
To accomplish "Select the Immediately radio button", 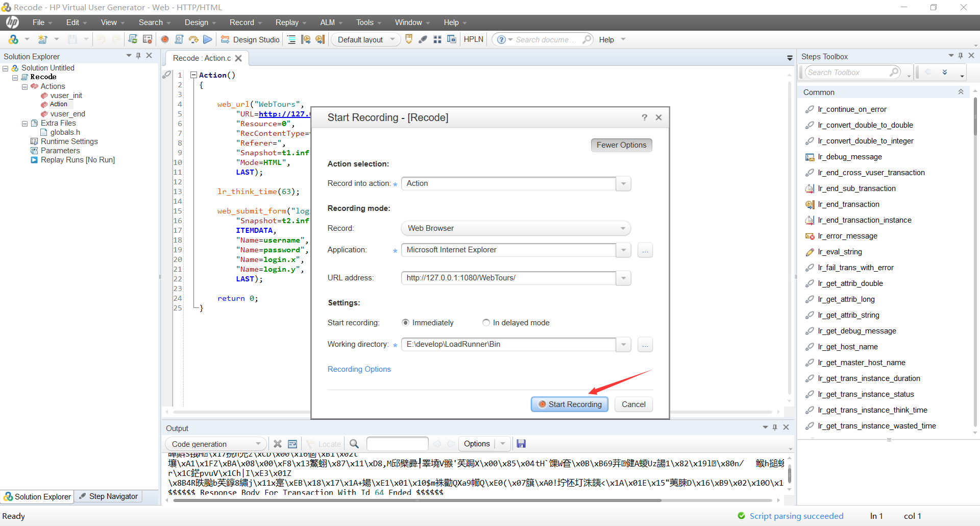I will click(x=405, y=323).
